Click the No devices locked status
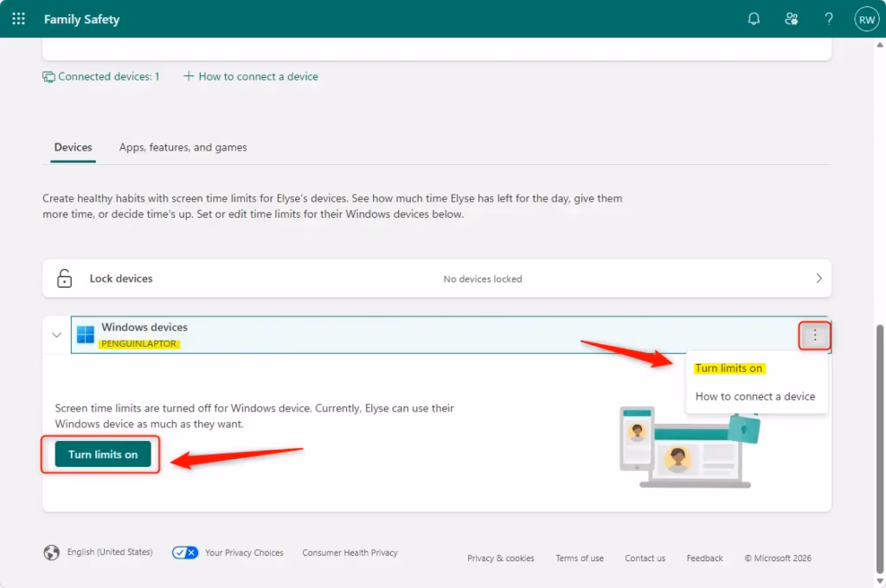Image resolution: width=886 pixels, height=588 pixels. pos(483,278)
